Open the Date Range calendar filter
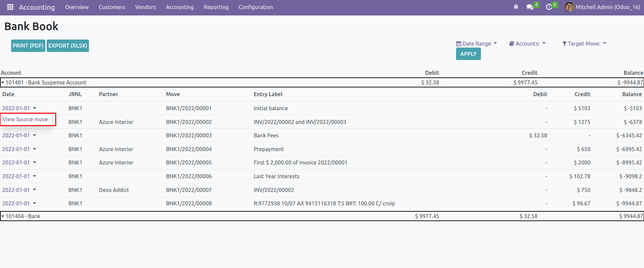The width and height of the screenshot is (644, 268). pyautogui.click(x=476, y=44)
